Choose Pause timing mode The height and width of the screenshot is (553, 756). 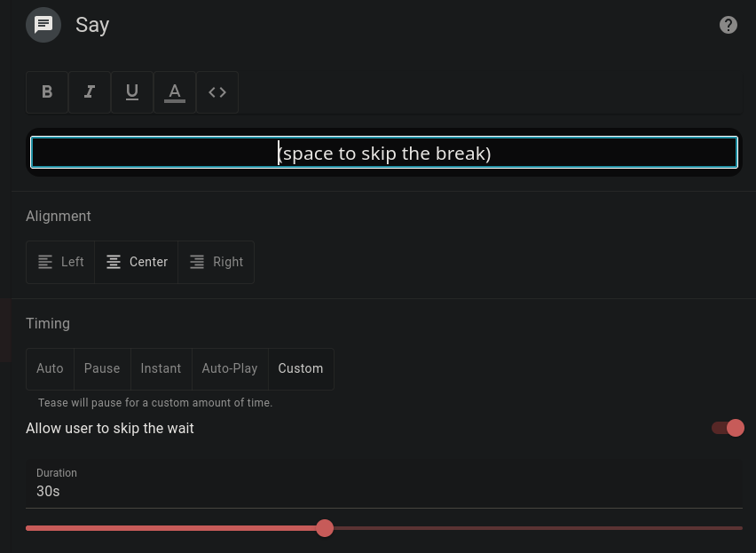click(x=102, y=369)
